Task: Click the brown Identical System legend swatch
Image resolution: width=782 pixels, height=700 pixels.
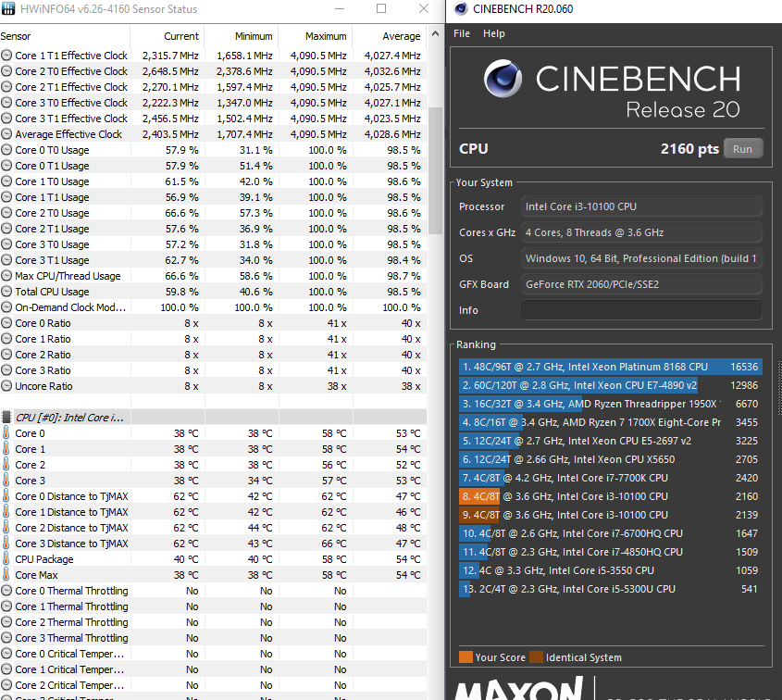Action: point(536,657)
